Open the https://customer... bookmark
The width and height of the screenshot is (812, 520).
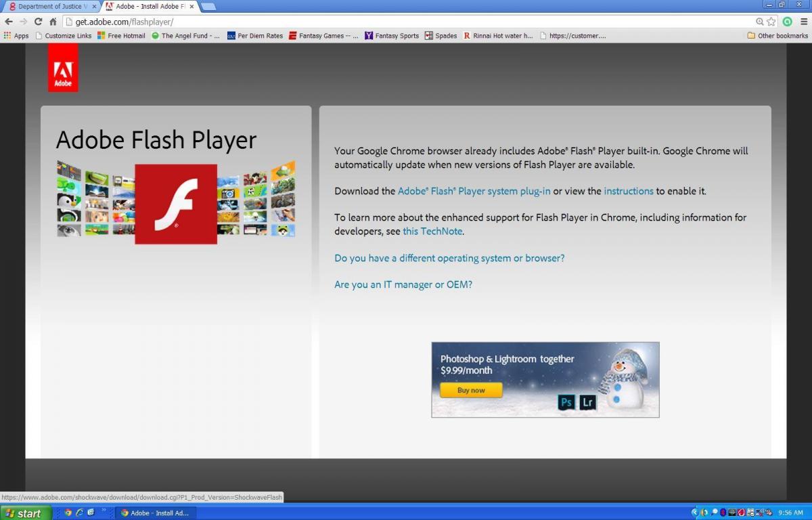[x=573, y=36]
